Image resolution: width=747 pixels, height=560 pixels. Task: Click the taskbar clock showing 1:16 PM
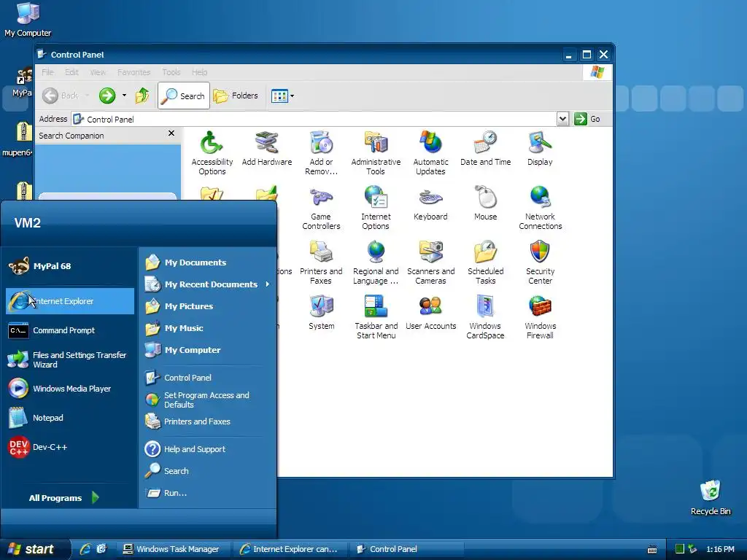click(720, 549)
